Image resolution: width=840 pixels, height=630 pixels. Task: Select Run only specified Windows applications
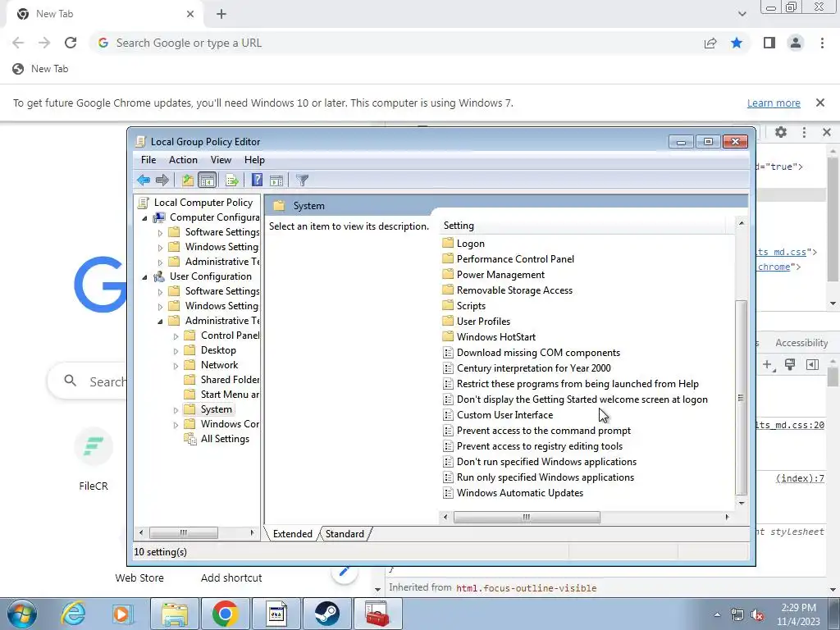click(x=546, y=477)
